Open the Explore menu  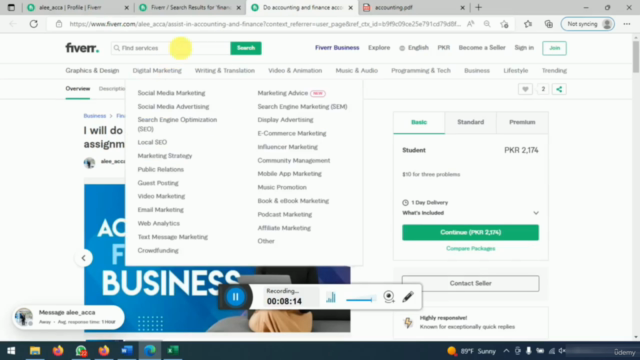tap(379, 48)
